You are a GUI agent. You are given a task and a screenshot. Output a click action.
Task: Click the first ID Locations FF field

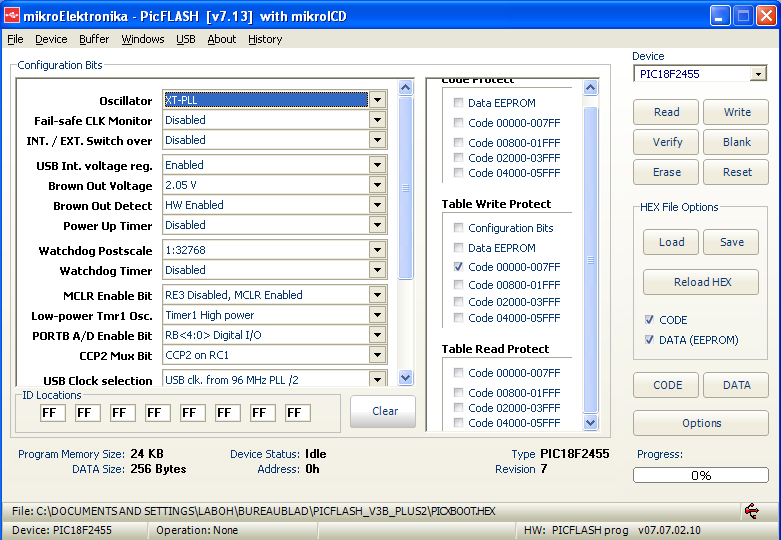click(53, 413)
